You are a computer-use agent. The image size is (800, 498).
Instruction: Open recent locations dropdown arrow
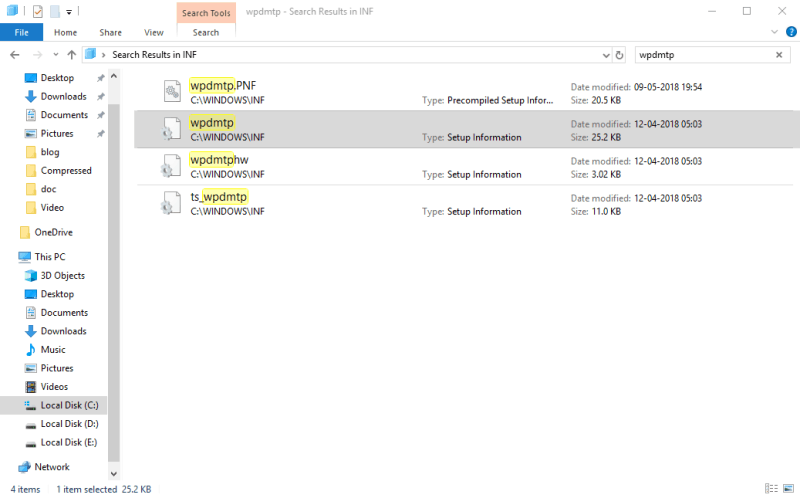(55, 55)
